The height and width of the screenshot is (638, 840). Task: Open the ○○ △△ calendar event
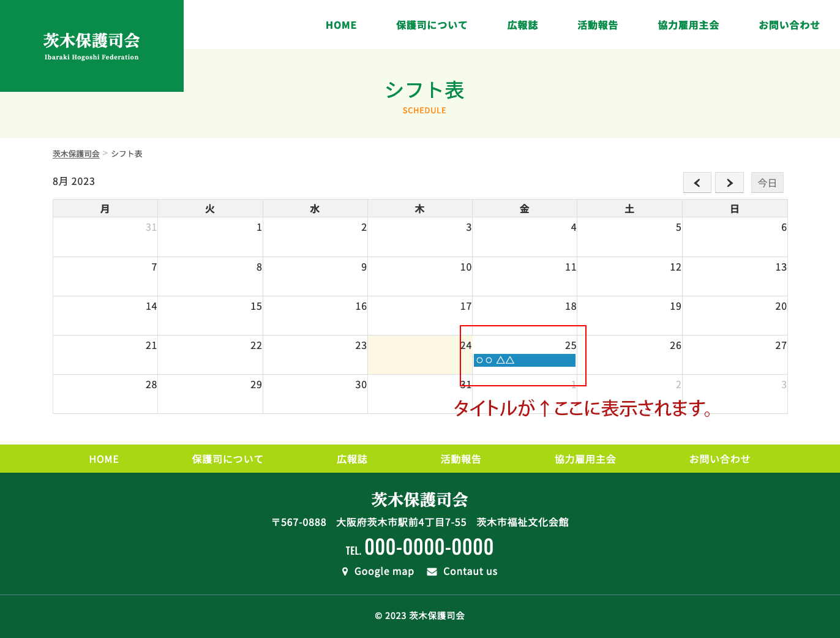[524, 360]
